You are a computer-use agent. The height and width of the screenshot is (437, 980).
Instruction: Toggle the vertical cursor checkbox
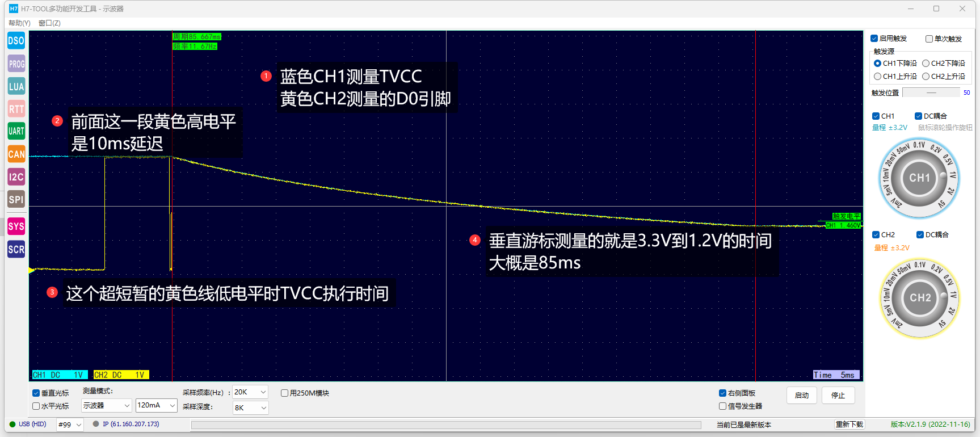pos(36,393)
